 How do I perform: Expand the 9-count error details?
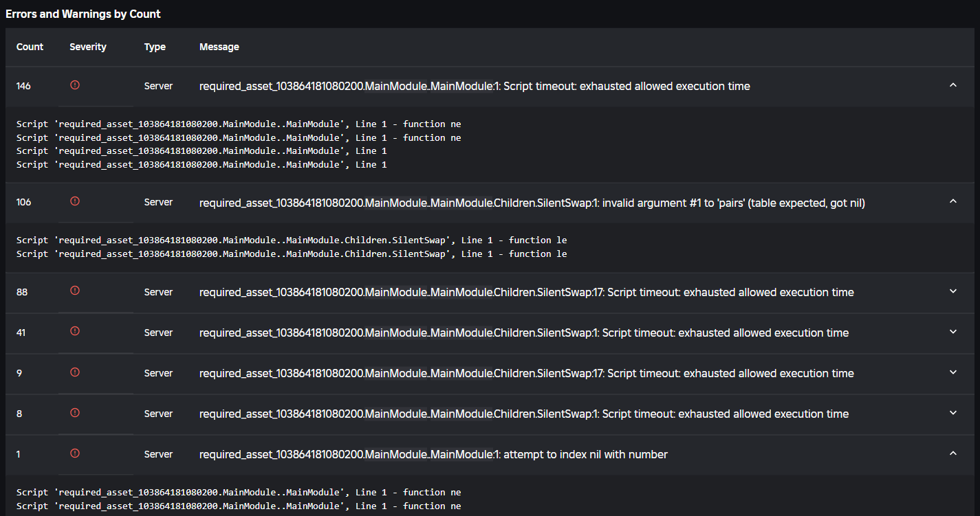pyautogui.click(x=953, y=372)
